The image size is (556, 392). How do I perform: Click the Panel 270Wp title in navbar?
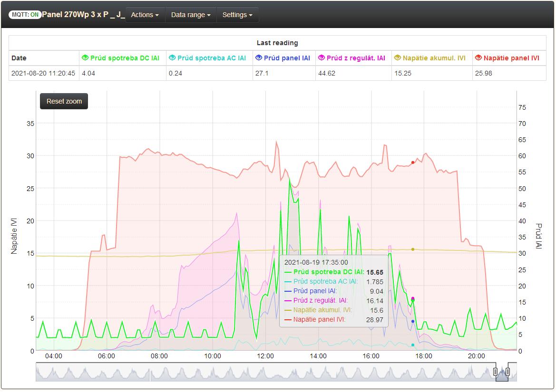83,15
